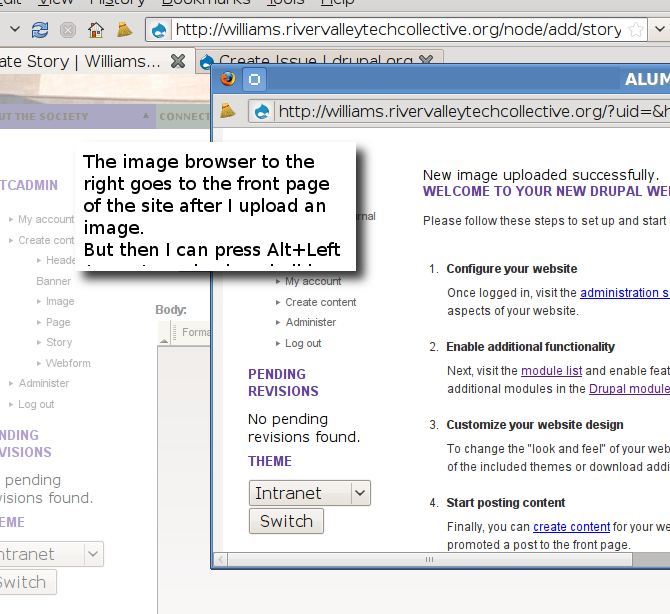
Task: Go to the Home page icon
Action: click(96, 30)
